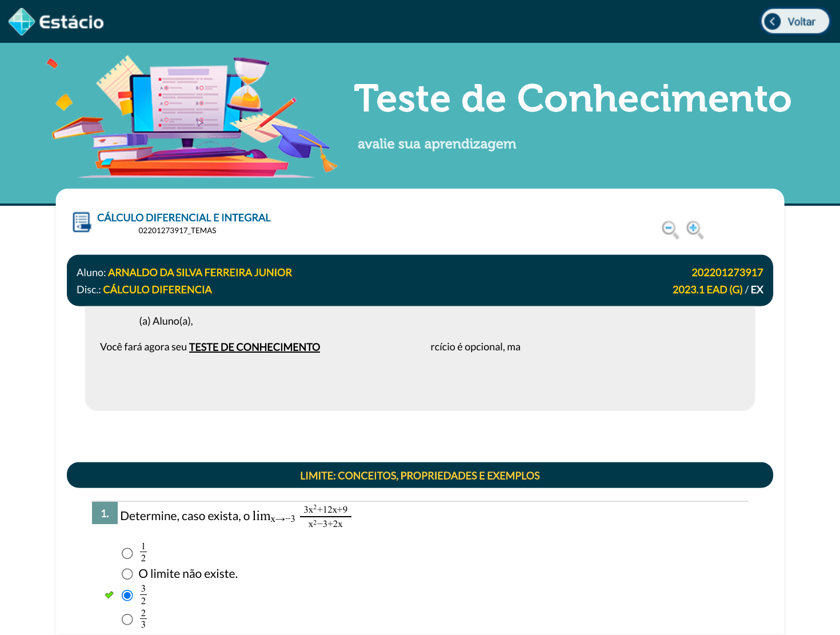Click the 2023.1 EAD (G) / EX label
Image resolution: width=840 pixels, height=635 pixels.
point(717,290)
